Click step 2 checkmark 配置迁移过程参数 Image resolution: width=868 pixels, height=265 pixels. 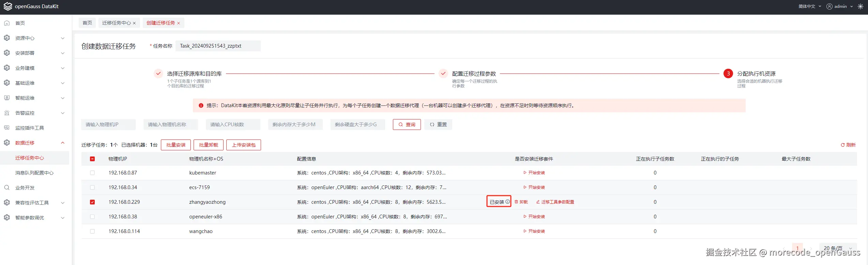[x=443, y=73]
